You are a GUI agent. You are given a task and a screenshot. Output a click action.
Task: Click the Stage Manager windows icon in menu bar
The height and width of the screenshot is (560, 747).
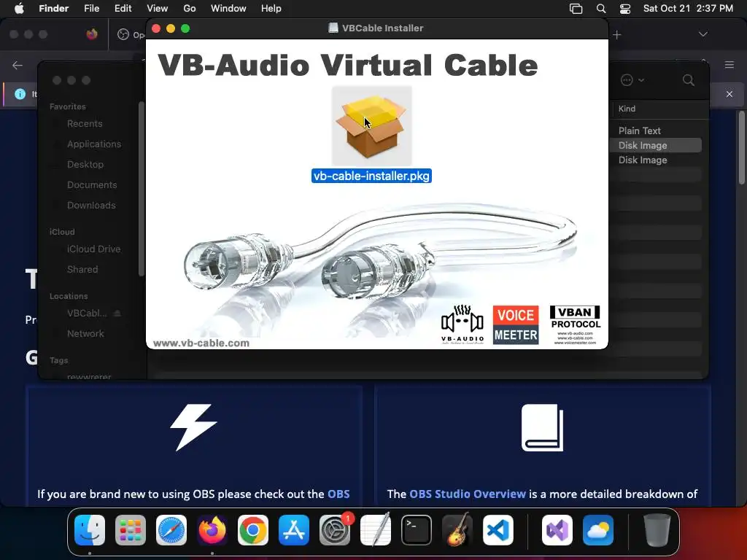click(x=576, y=9)
